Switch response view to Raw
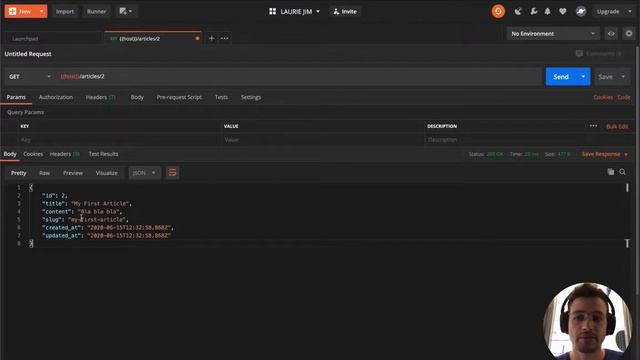 click(44, 173)
